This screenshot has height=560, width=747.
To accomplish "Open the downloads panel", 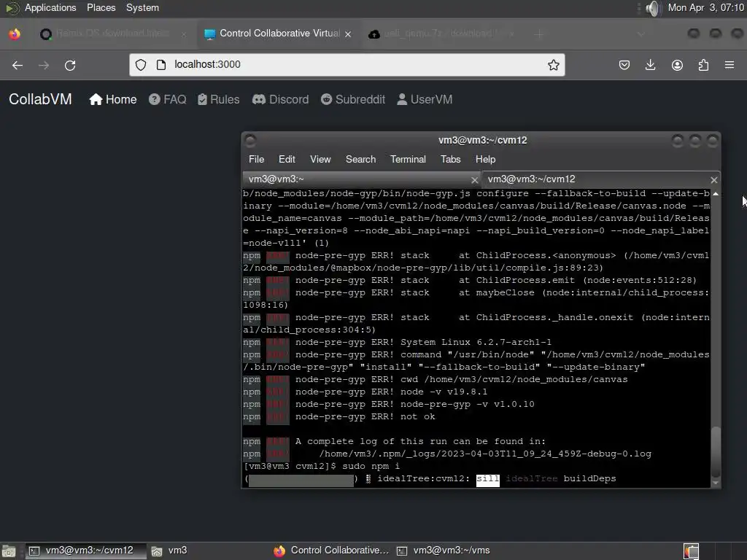I will pos(650,65).
